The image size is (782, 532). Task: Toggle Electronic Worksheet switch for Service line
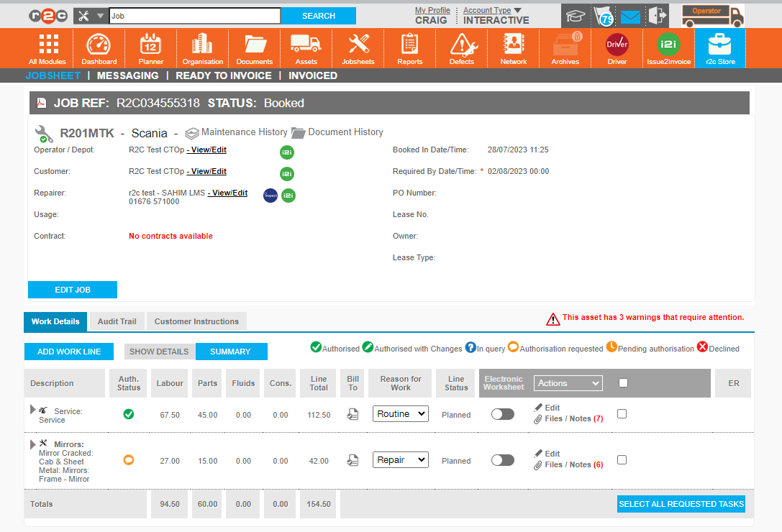coord(503,414)
